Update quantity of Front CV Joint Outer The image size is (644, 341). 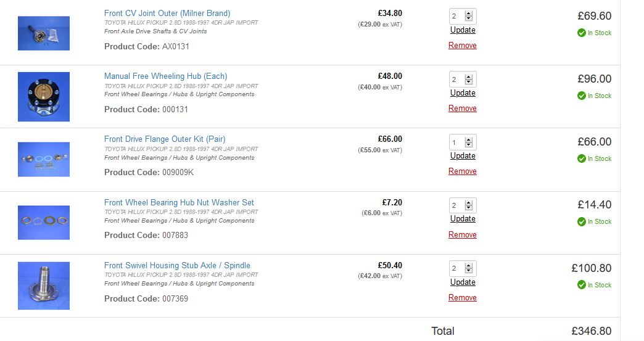tap(463, 30)
